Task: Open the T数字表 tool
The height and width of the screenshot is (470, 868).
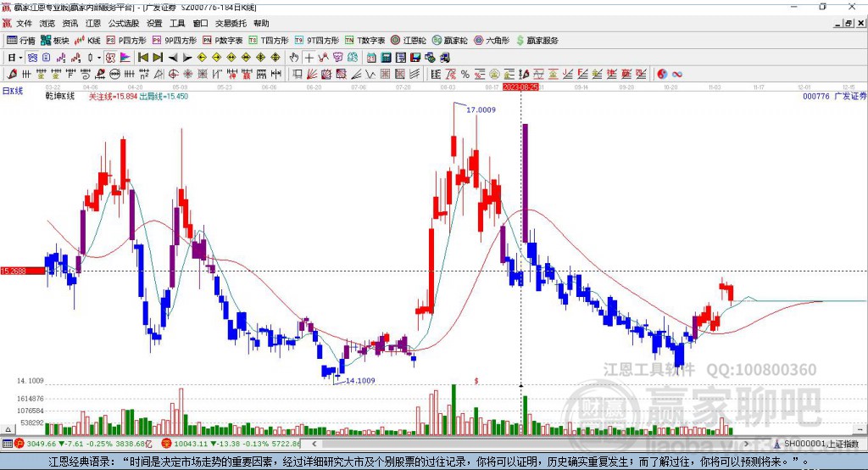Action: click(x=364, y=41)
